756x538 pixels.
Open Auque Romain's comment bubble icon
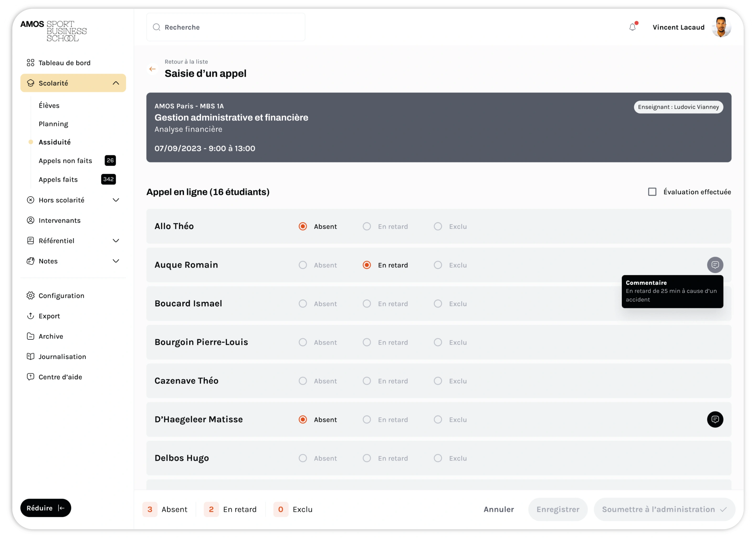pyautogui.click(x=715, y=265)
